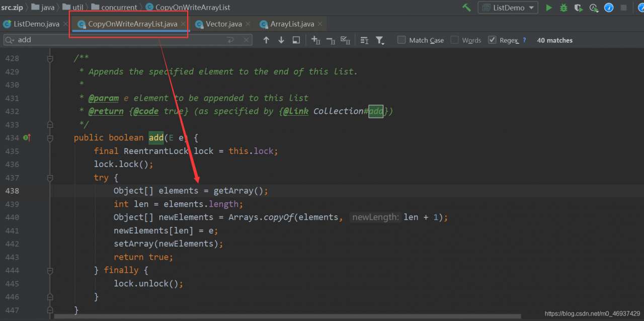Click java folder breadcrumb
The height and width of the screenshot is (321, 644).
[43, 8]
